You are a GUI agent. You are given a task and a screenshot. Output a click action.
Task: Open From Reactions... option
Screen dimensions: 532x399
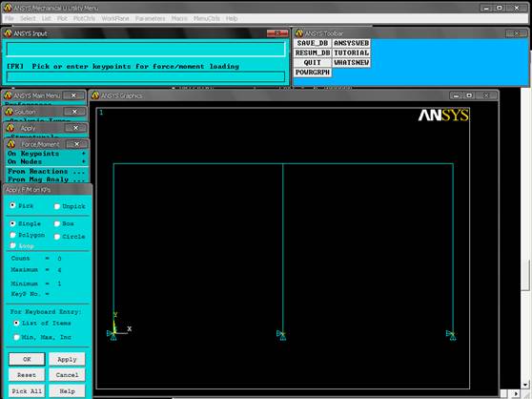(46, 171)
